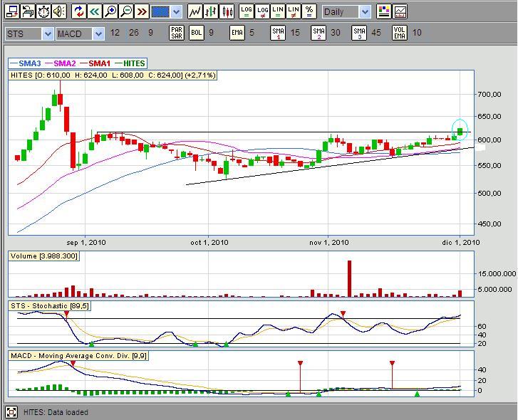Viewport: 518px width, 420px height.
Task: Toggle the SMA 3 button
Action: click(359, 33)
